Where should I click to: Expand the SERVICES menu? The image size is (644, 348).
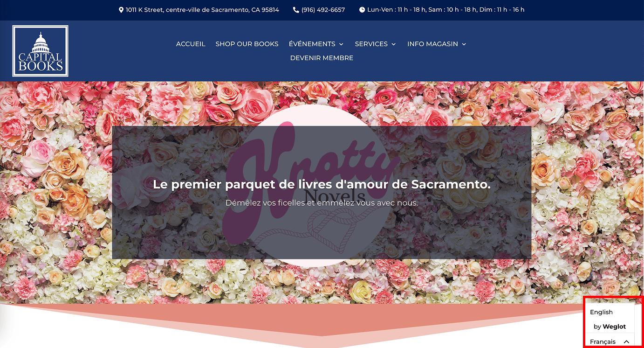(376, 44)
